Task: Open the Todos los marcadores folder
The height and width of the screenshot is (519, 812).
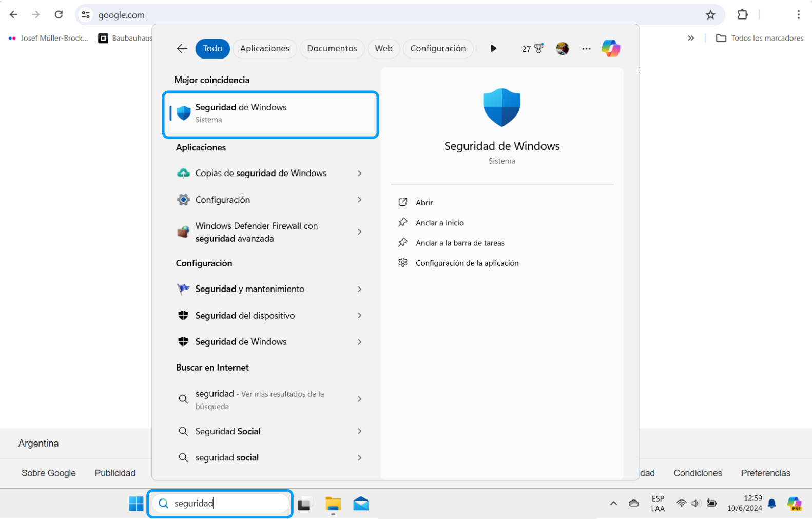Action: [760, 38]
